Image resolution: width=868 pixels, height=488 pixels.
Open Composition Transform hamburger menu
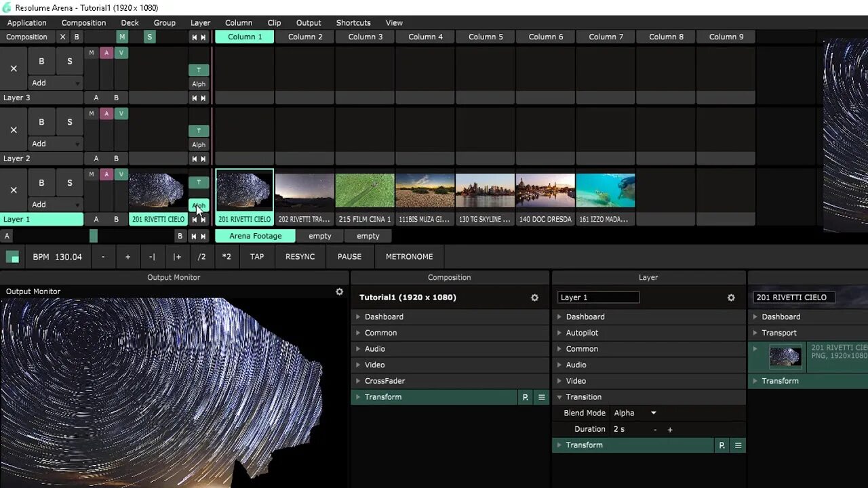541,397
